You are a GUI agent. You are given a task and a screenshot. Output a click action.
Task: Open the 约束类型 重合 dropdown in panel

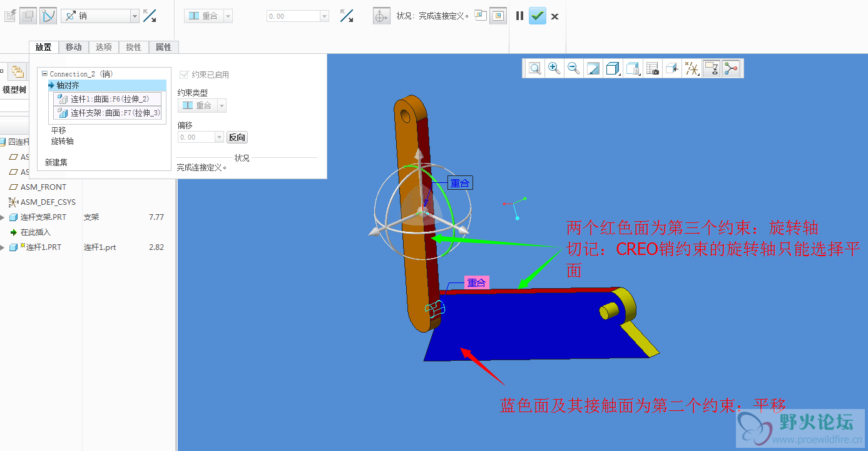pyautogui.click(x=222, y=106)
